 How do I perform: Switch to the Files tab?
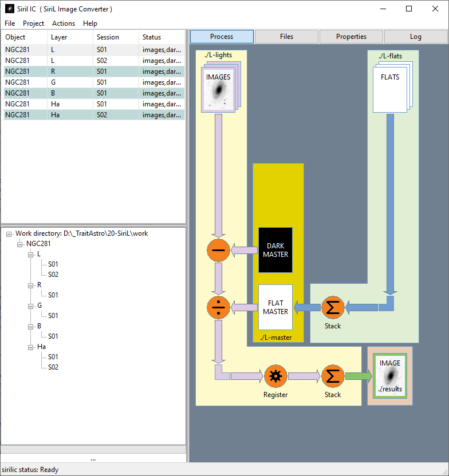coord(286,37)
